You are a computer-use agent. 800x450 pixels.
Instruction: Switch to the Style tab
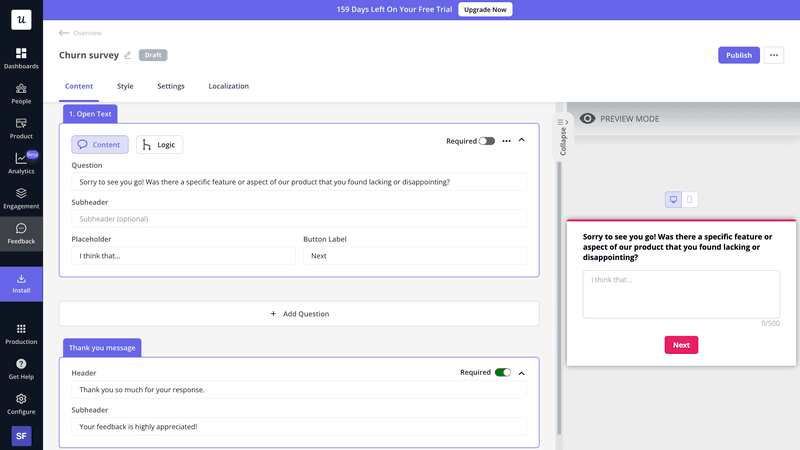125,86
